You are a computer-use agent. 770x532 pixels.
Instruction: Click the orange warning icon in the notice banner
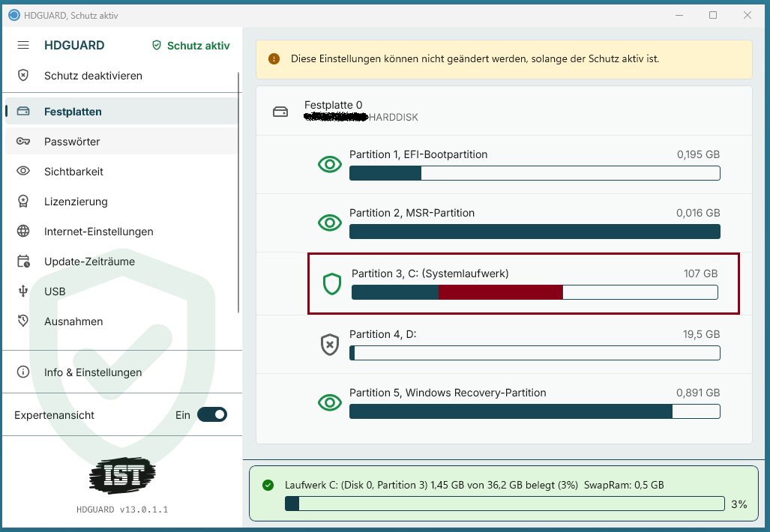[274, 59]
